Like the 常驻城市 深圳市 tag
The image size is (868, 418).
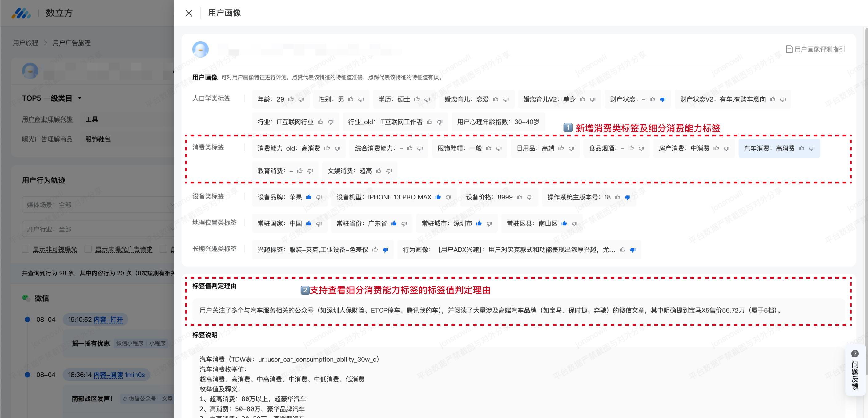pos(479,223)
